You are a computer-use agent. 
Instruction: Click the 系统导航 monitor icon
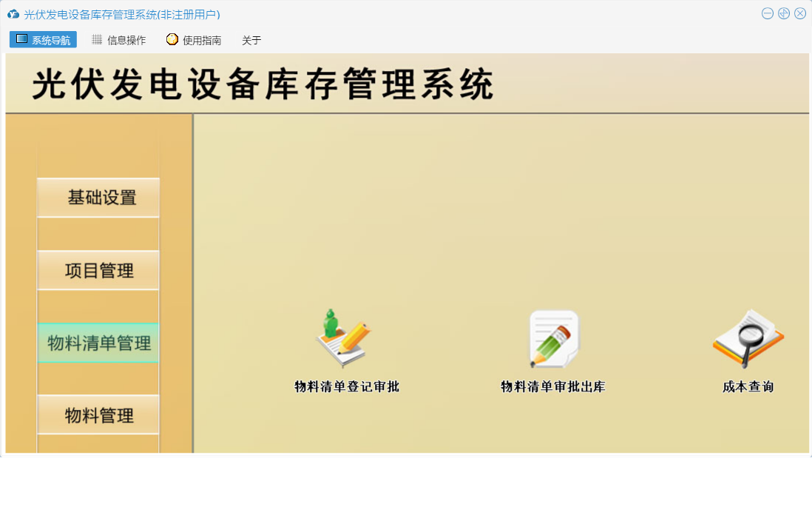(x=21, y=39)
